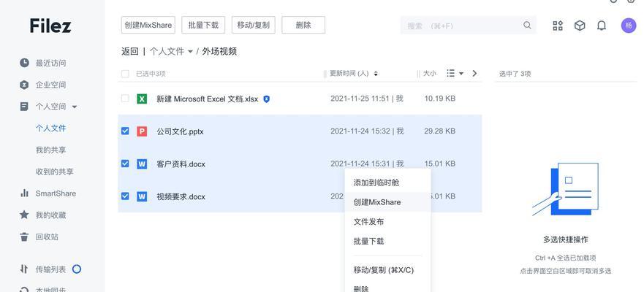Screen dimensions: 644x292
Task: Uncheck the 公司文化.pptx checkbox
Action: tap(125, 131)
